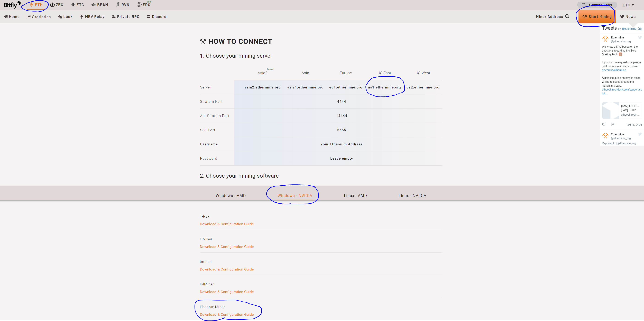Open lolMiner Download & Configuration Guide

pyautogui.click(x=227, y=292)
